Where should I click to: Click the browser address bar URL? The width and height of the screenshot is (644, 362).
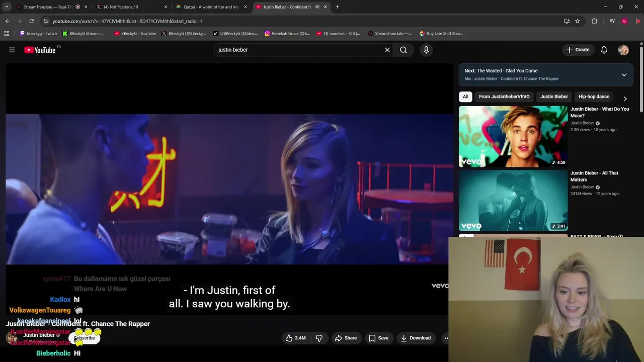click(127, 21)
